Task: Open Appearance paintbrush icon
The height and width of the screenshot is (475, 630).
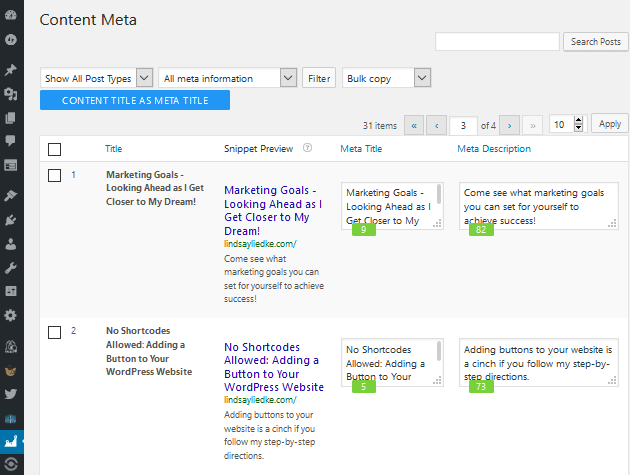Action: click(x=11, y=196)
